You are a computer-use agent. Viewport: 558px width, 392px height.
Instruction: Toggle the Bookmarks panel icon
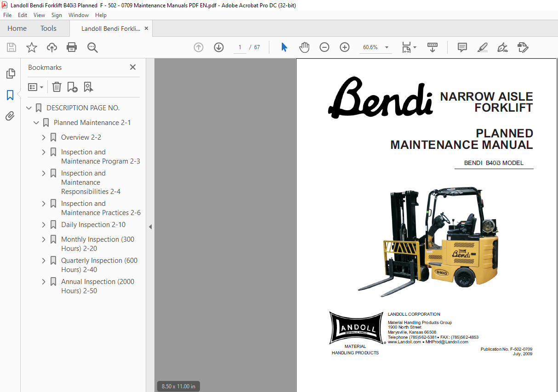10,95
